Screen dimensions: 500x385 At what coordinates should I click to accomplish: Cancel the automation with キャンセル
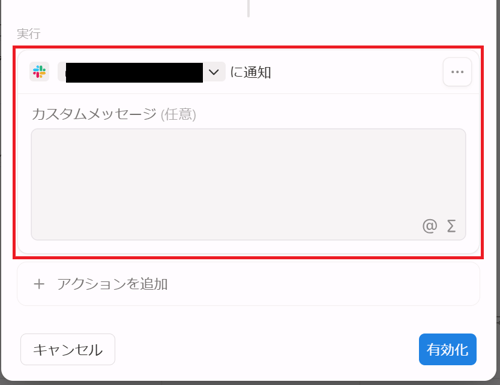(x=68, y=349)
